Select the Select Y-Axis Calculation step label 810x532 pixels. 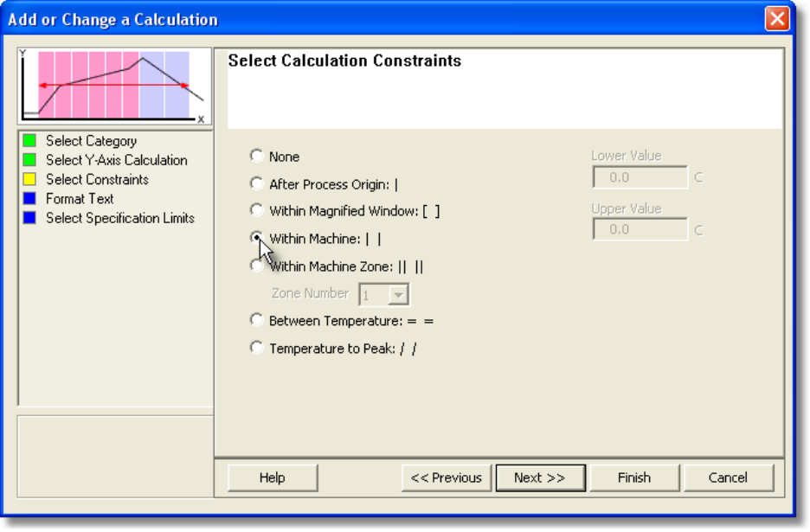pos(117,160)
